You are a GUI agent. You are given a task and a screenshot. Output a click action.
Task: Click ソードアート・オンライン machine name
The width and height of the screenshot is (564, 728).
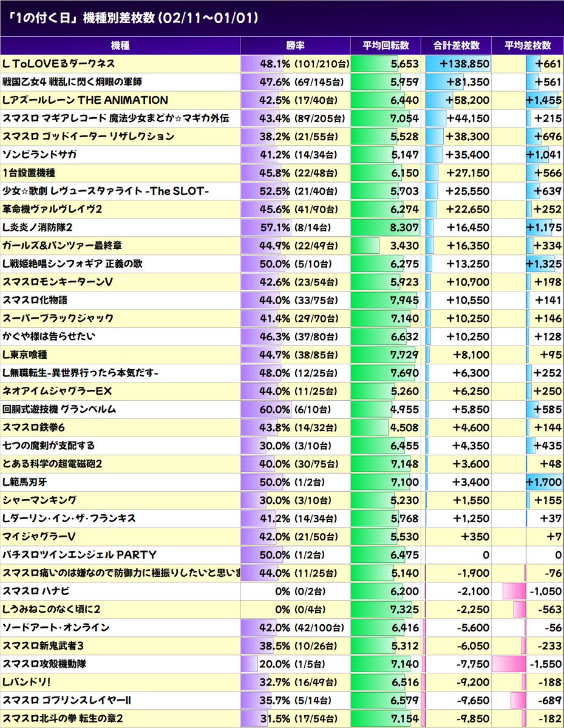[x=56, y=628]
